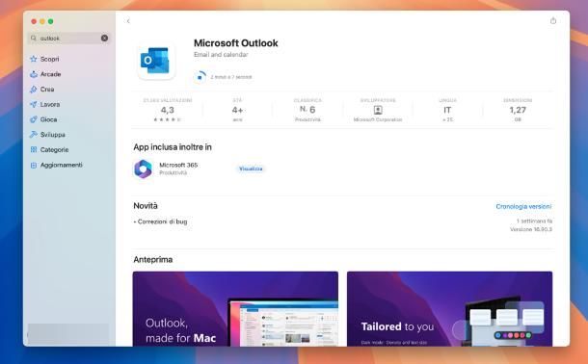Click the Anteprima heading
Image resolution: width=588 pixels, height=364 pixels.
(153, 260)
